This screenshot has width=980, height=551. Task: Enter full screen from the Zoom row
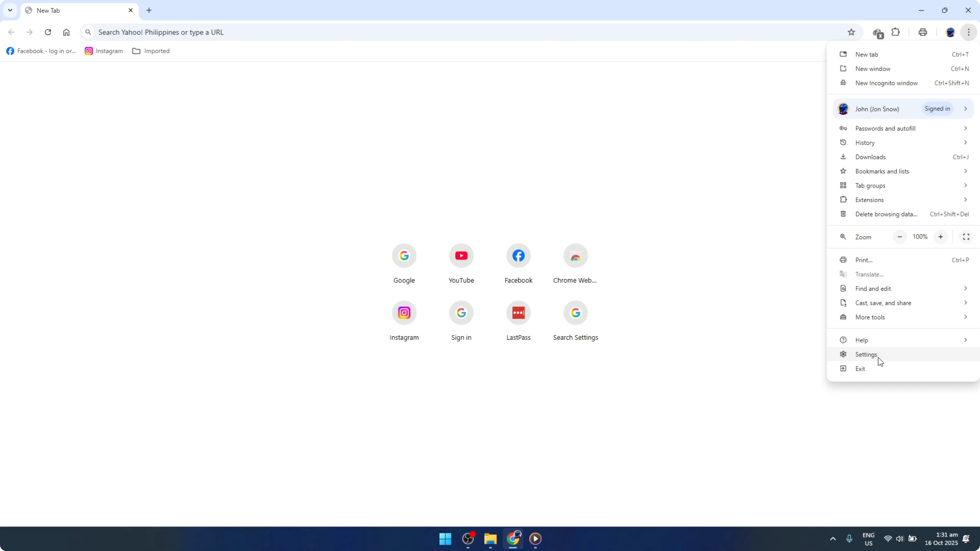pos(966,237)
